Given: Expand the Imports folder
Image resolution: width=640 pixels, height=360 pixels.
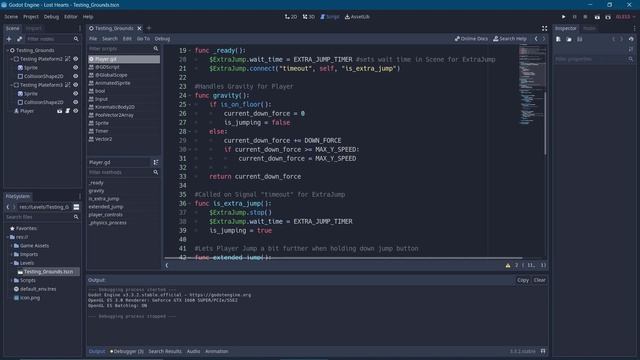Looking at the screenshot, I should 11,254.
